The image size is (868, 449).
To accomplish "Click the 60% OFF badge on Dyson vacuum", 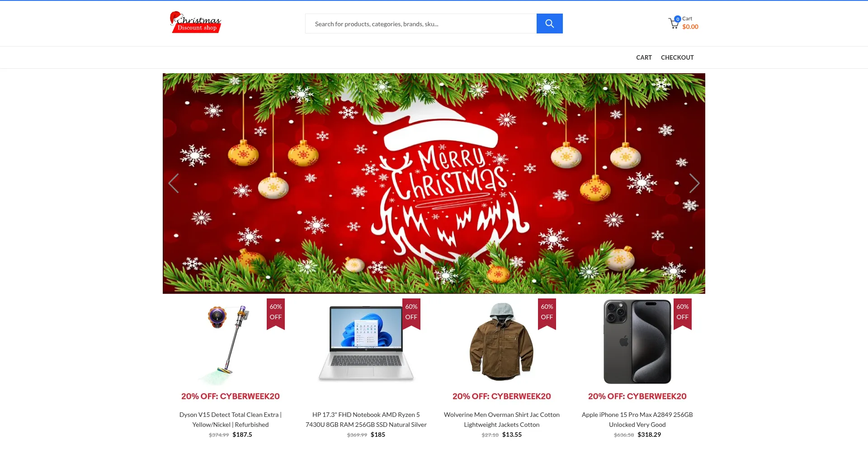I will click(x=276, y=314).
